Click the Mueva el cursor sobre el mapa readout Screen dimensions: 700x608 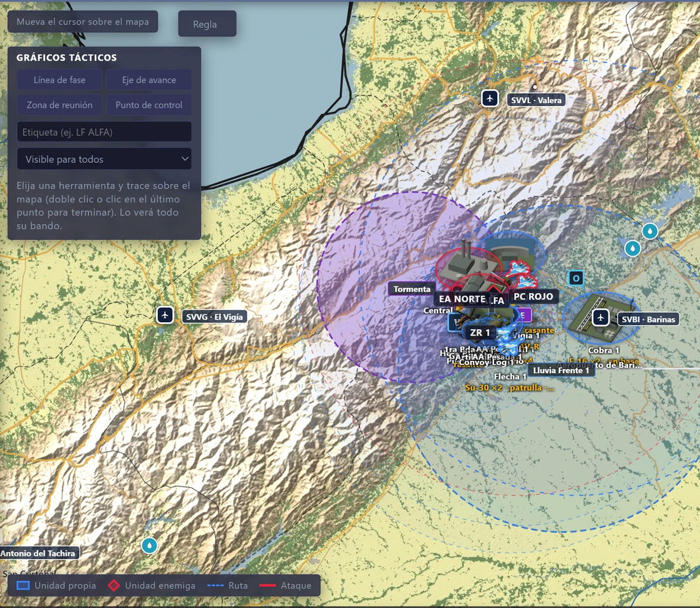pyautogui.click(x=83, y=21)
